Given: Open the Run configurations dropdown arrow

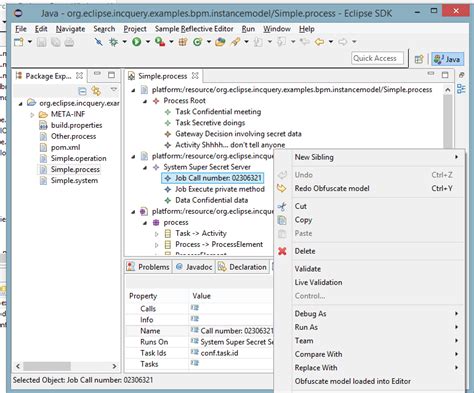Looking at the screenshot, I should [147, 42].
